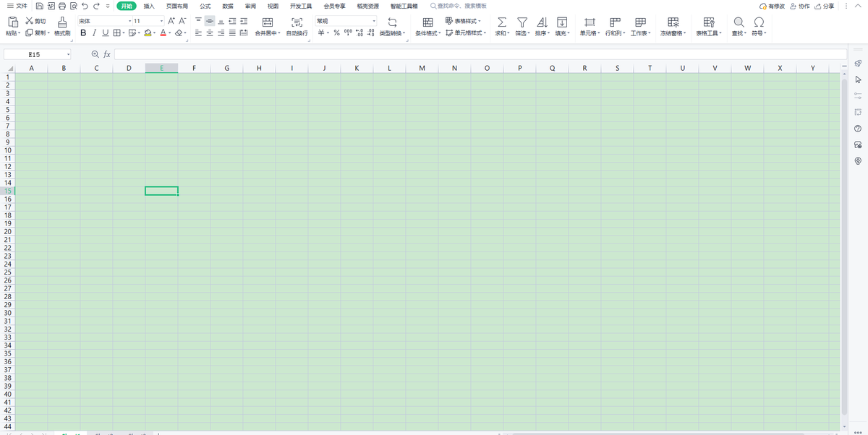The height and width of the screenshot is (435, 868).
Task: Click the Save icon in quick access bar
Action: tap(39, 6)
